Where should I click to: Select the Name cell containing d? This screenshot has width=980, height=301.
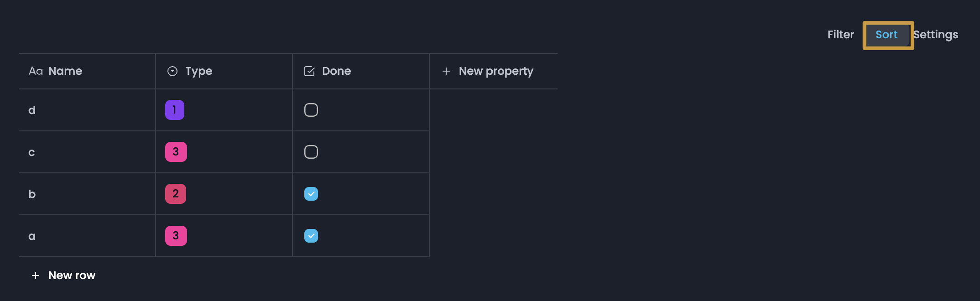pyautogui.click(x=87, y=110)
